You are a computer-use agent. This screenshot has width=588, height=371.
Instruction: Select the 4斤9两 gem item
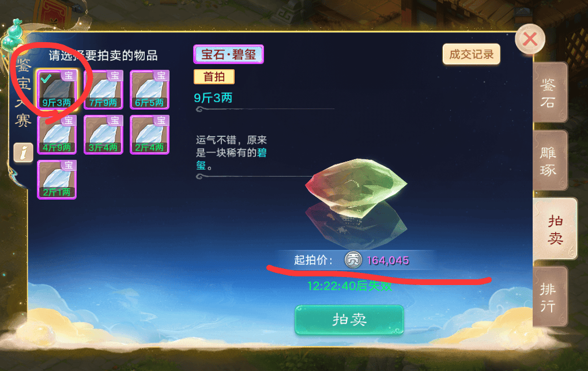[57, 134]
